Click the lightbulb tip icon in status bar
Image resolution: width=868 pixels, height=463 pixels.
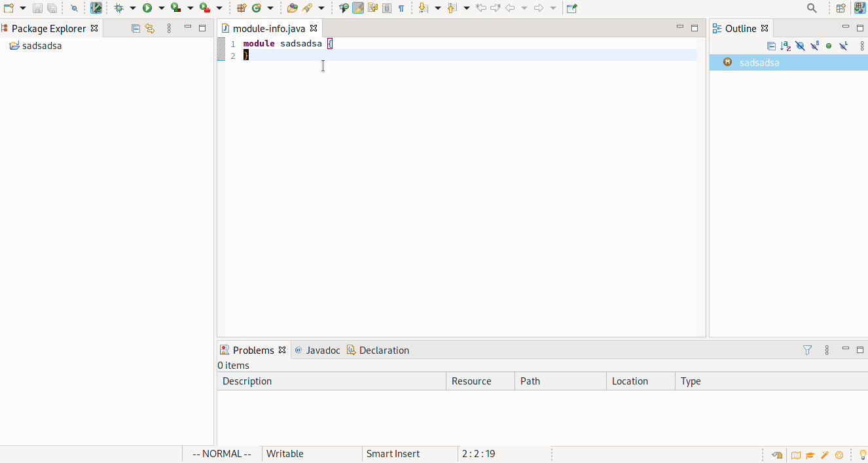pos(863,454)
